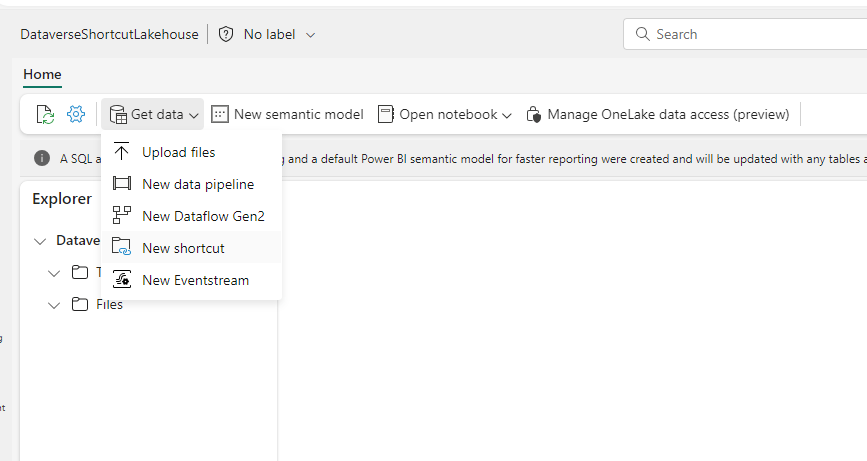Click the Manage OneLake data access lock icon
Screen dimensions: 867x461
tap(534, 115)
